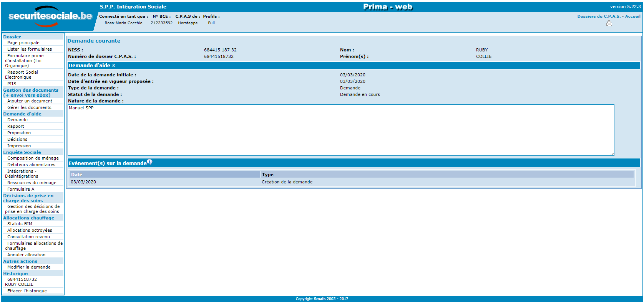Select Statuts BIM
Screen dimensions: 644x305
coord(20,224)
